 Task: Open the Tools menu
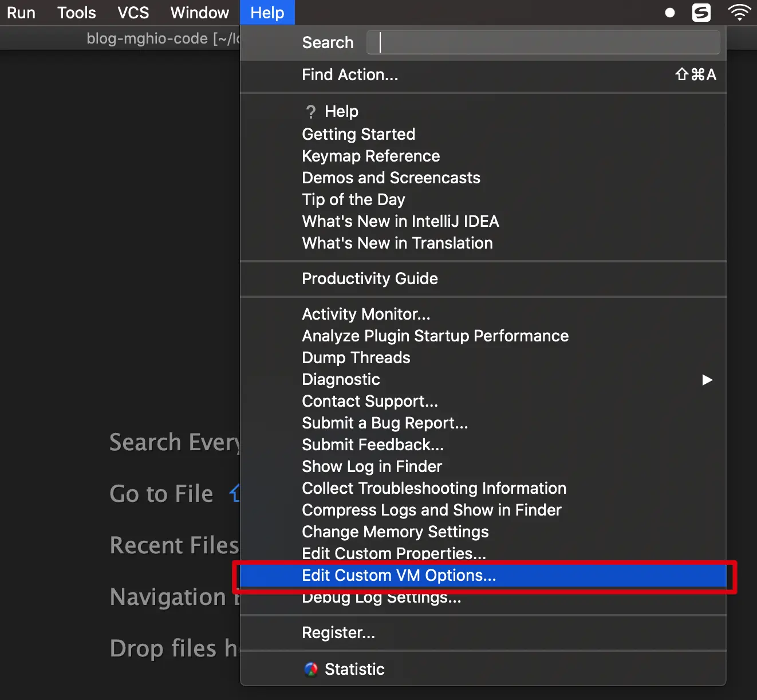(76, 12)
